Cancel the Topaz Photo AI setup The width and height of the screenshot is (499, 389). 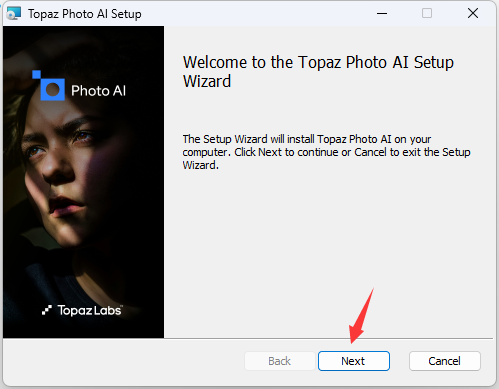point(445,361)
